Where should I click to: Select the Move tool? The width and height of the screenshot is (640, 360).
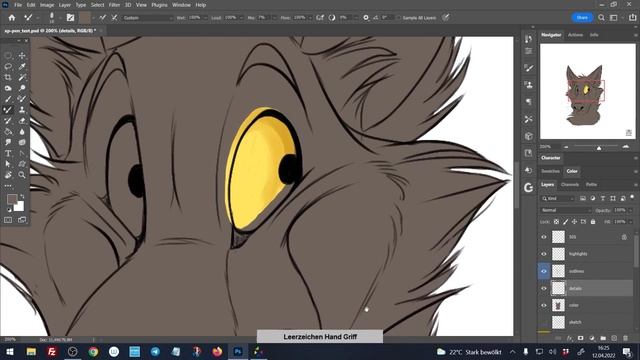click(x=22, y=56)
